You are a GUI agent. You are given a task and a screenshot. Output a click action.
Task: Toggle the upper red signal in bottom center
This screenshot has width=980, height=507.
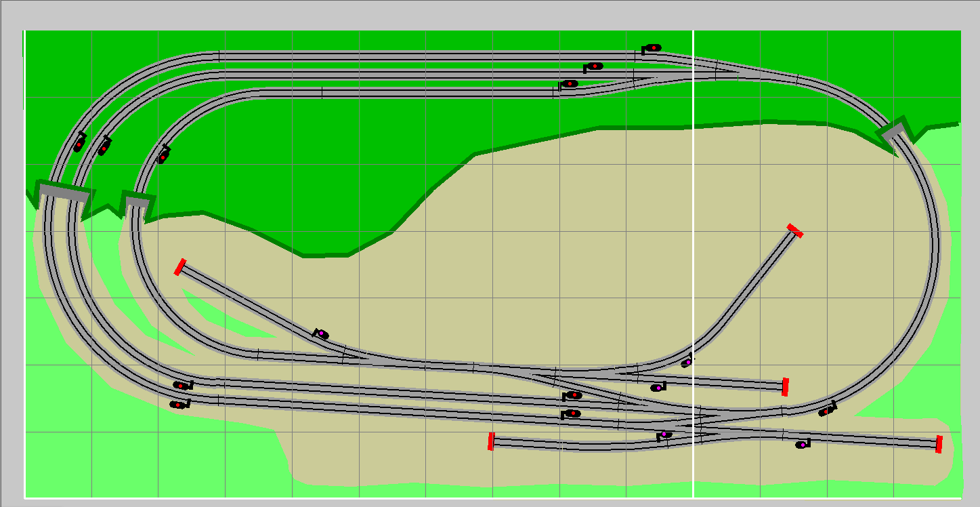(572, 395)
